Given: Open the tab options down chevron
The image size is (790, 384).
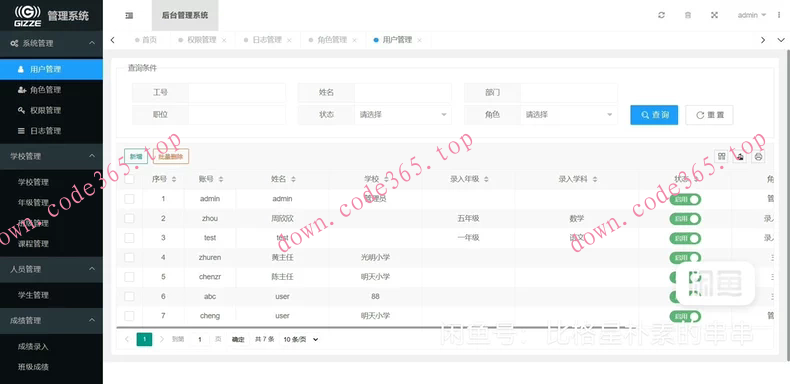Looking at the screenshot, I should click(x=781, y=40).
